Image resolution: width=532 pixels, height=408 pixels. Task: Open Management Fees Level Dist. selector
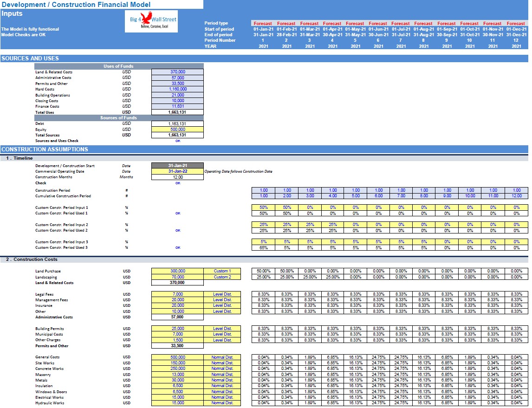click(x=222, y=300)
